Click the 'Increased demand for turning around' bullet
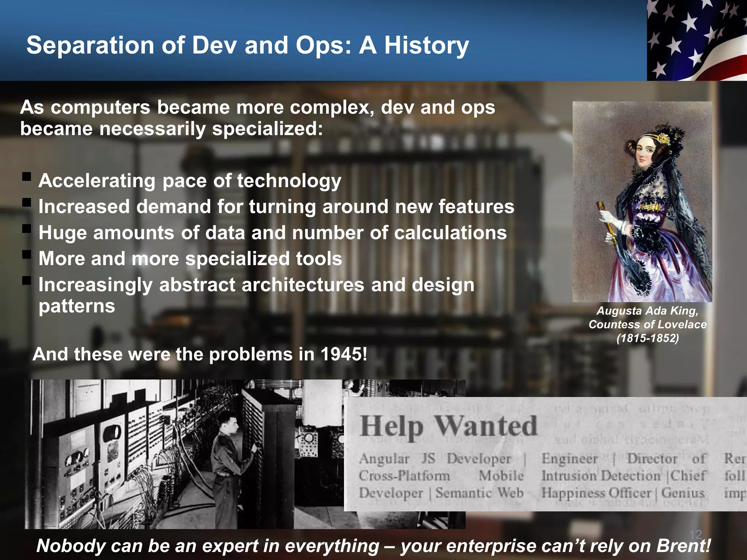This screenshot has width=747, height=560. [x=276, y=207]
